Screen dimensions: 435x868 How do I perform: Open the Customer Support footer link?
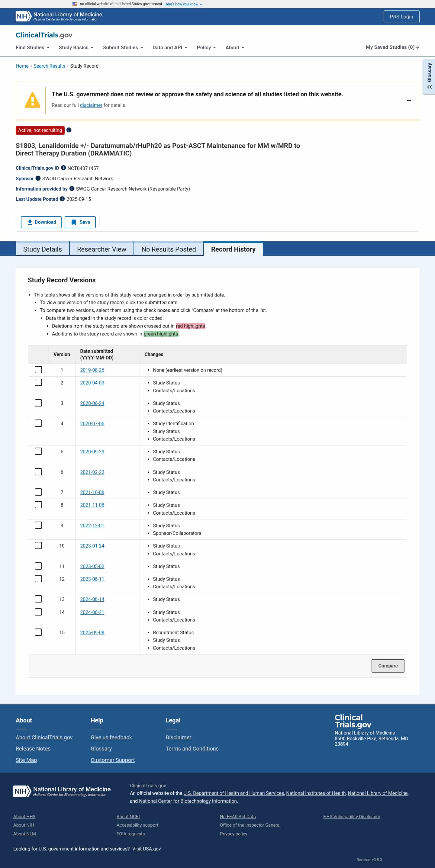(113, 760)
